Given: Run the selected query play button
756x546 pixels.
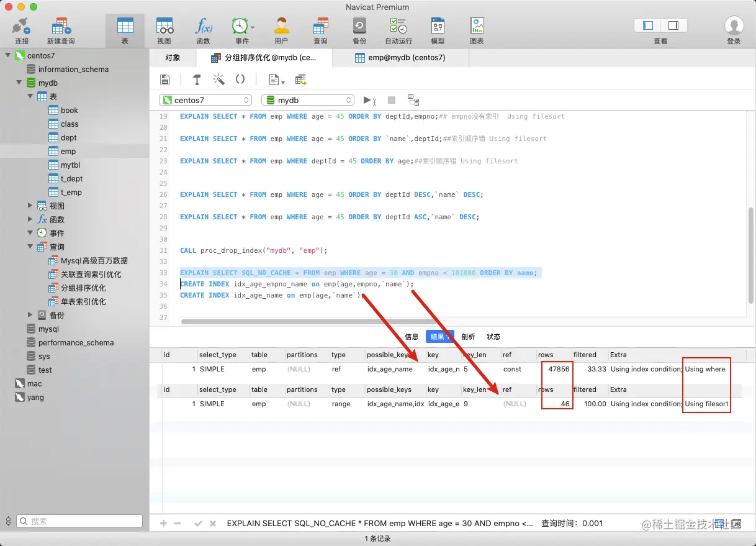Looking at the screenshot, I should coord(367,100).
